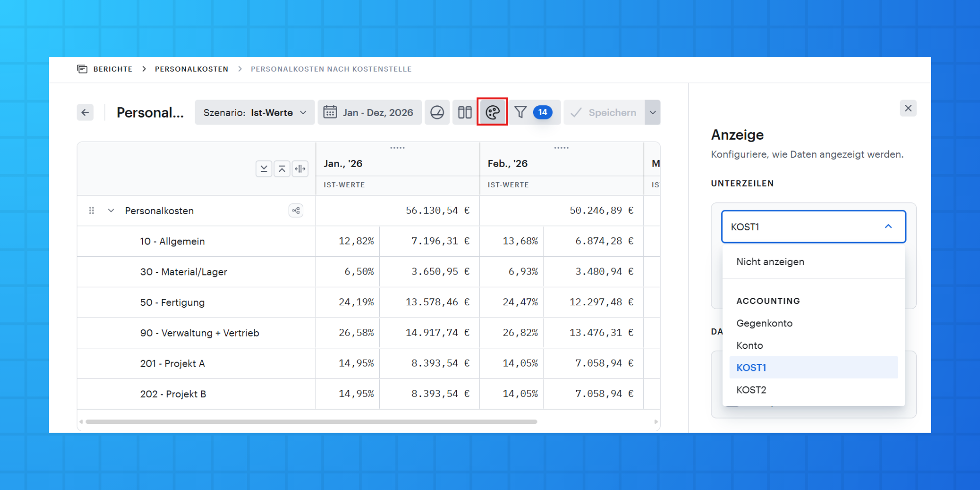Click the column width adjust icon

300,169
